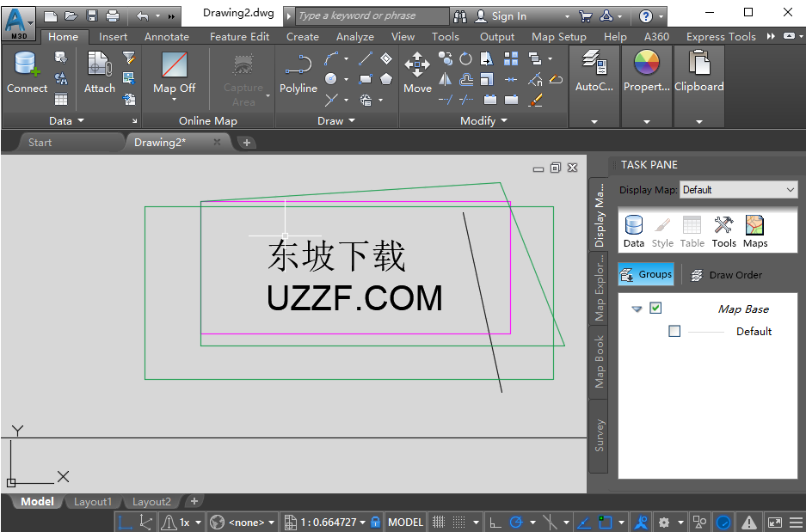Switch to the Layout1 tab

pyautogui.click(x=93, y=502)
